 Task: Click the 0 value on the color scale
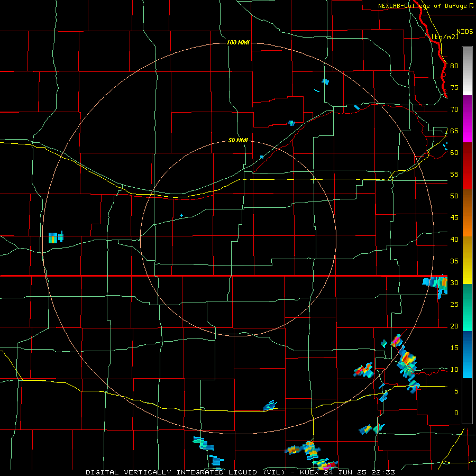coord(456,413)
